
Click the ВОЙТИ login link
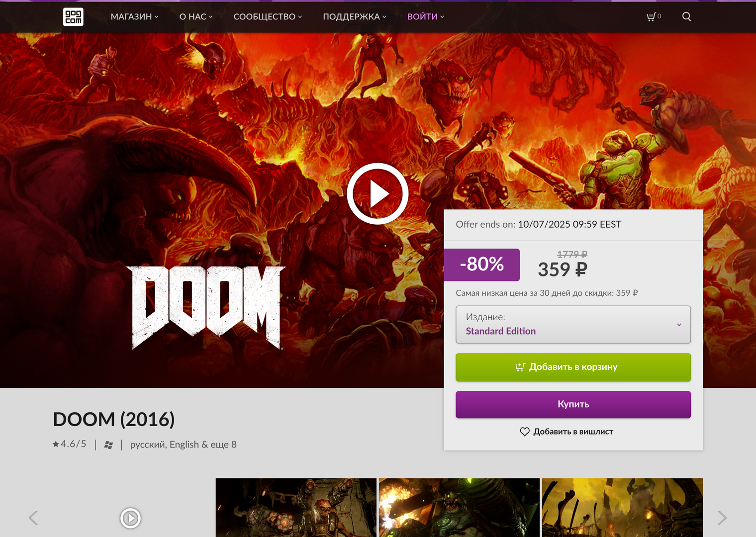[x=422, y=16]
